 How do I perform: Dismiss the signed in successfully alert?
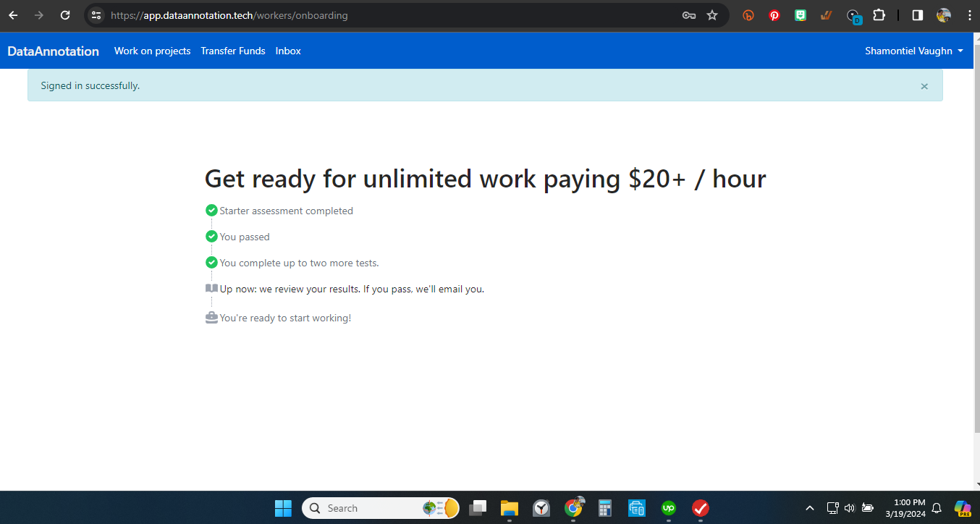[924, 86]
